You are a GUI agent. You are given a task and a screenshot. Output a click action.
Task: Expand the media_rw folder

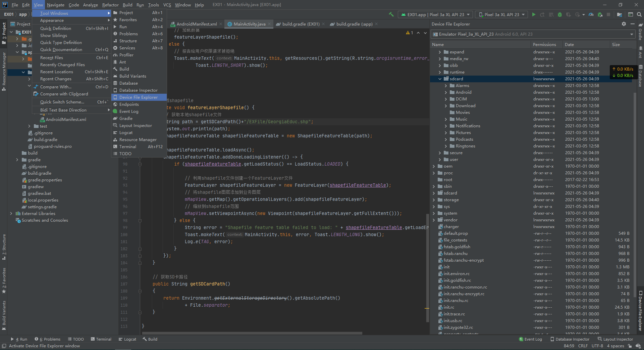click(x=440, y=59)
